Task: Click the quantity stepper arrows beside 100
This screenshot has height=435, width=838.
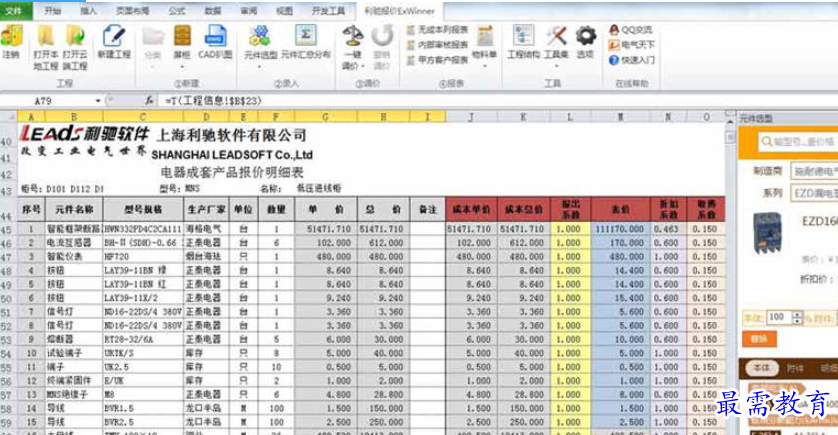Action: coord(797,317)
